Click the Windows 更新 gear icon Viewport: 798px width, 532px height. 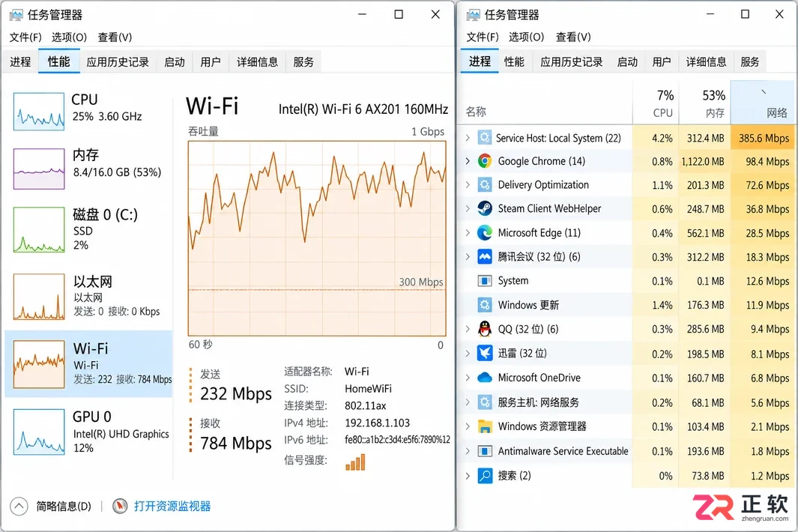click(485, 305)
